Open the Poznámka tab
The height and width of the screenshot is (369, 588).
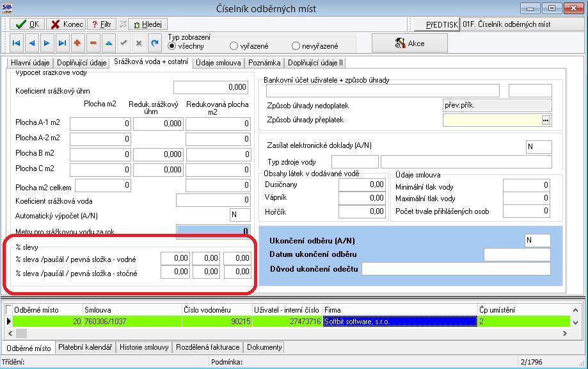(264, 63)
